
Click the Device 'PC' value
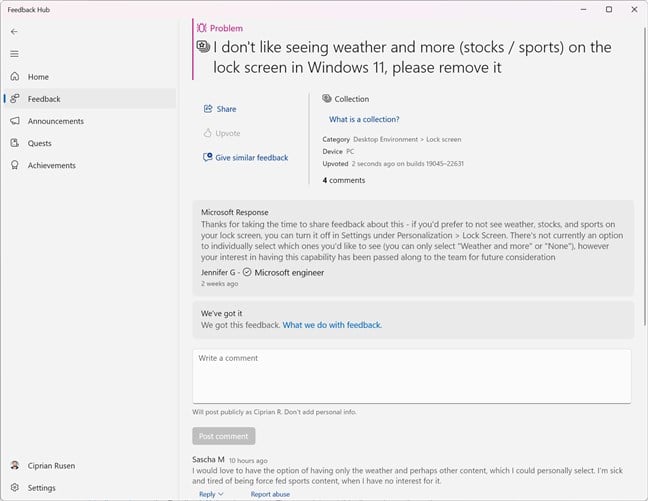(x=350, y=151)
